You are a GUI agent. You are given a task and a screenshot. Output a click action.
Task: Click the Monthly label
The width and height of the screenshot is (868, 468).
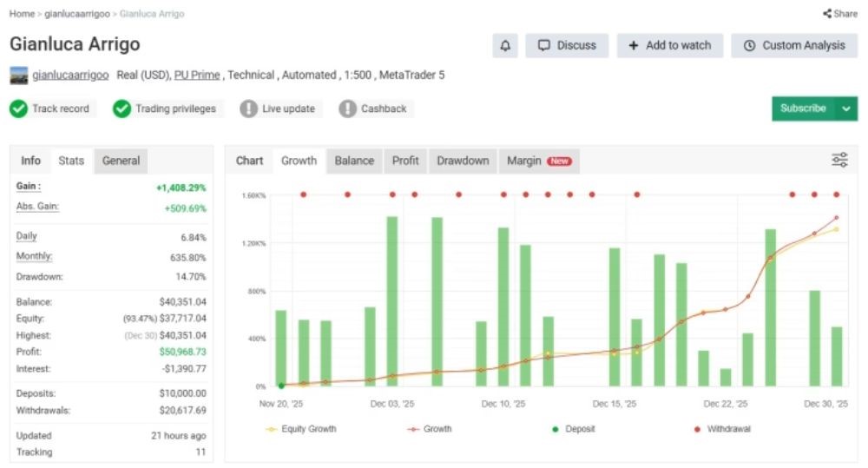[x=35, y=256]
